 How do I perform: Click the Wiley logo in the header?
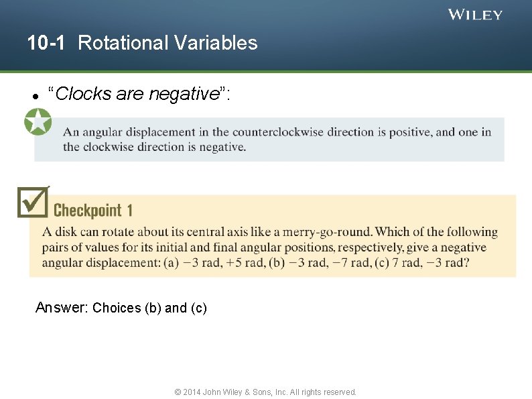coord(475,15)
